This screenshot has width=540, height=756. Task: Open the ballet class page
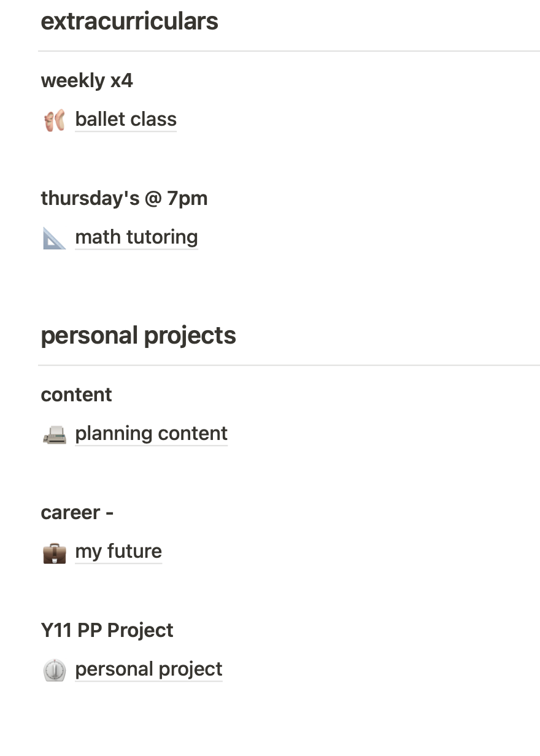point(126,119)
